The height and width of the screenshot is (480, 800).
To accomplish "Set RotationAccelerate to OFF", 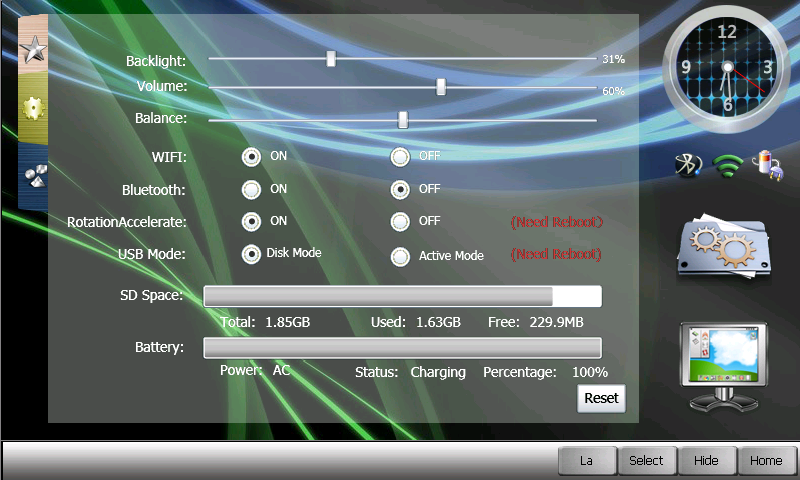I will pyautogui.click(x=401, y=221).
